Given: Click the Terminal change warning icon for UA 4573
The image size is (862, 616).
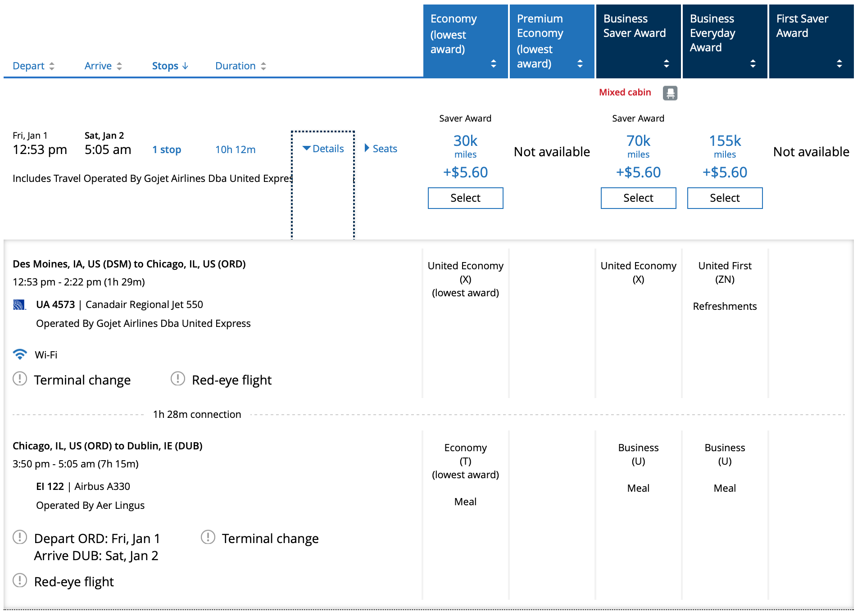Looking at the screenshot, I should click(19, 379).
